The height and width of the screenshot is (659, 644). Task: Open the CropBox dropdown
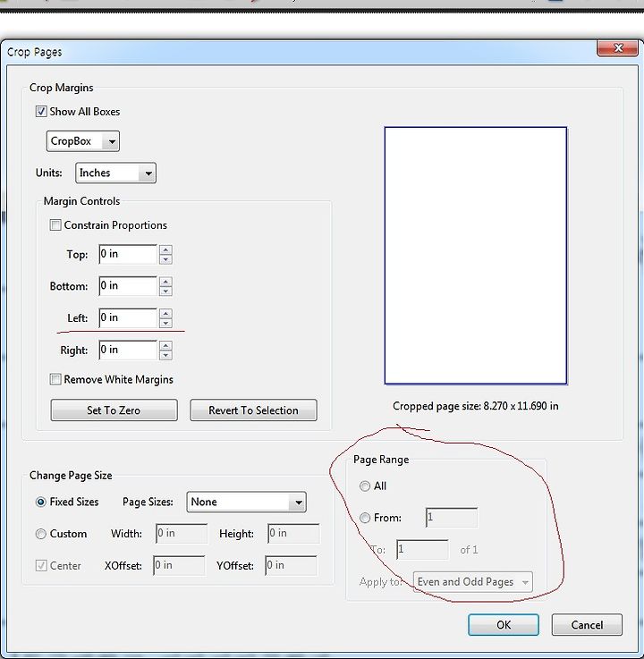(83, 141)
